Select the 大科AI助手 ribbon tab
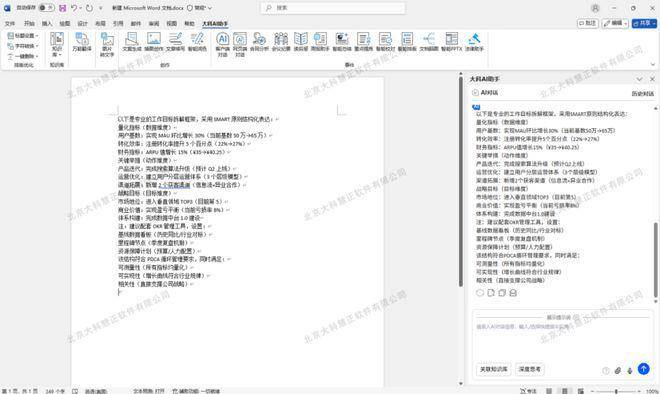This screenshot has width=660, height=394. pyautogui.click(x=215, y=24)
